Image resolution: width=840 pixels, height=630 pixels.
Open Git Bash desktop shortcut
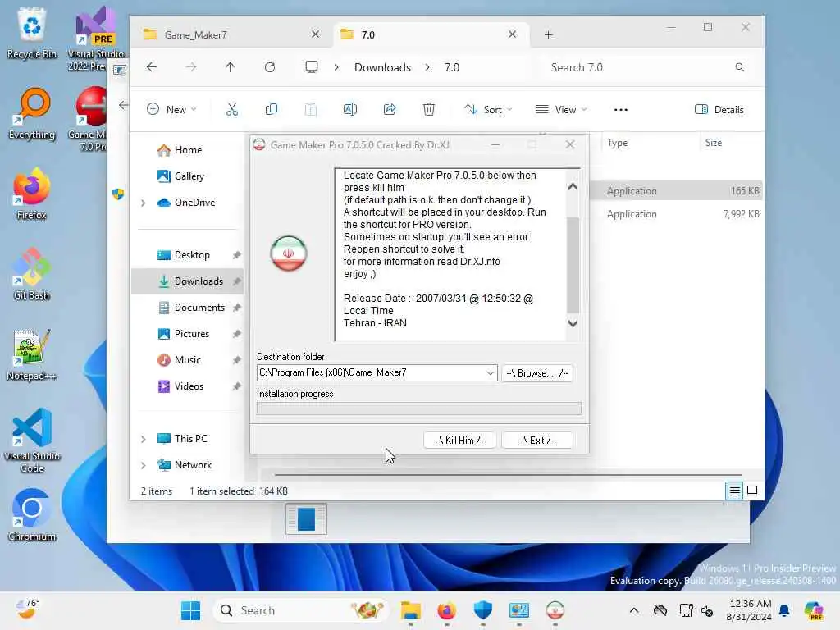[32, 274]
